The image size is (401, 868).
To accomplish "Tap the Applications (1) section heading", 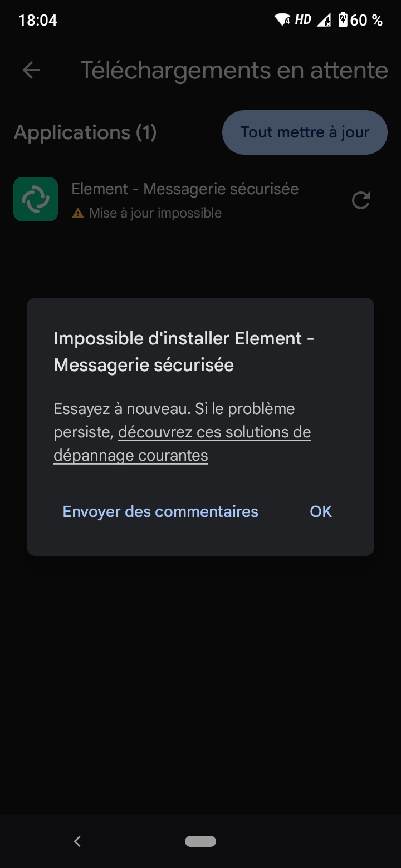I will point(85,132).
